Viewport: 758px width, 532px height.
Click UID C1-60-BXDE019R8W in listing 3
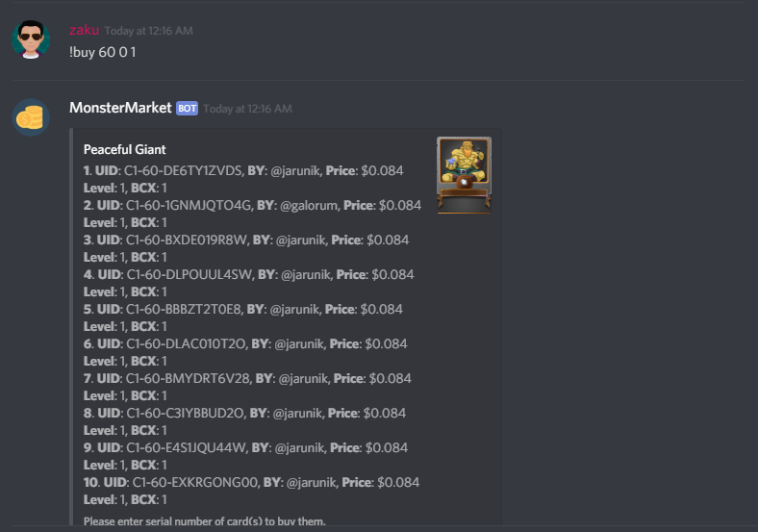(x=187, y=240)
